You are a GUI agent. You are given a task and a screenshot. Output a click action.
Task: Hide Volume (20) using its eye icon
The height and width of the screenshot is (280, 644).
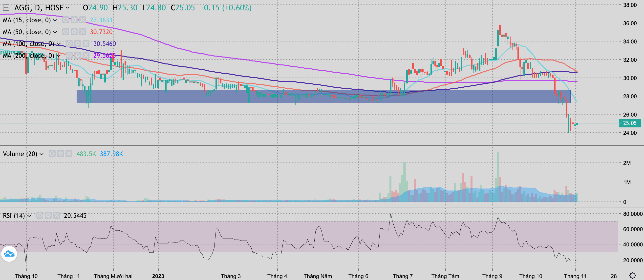click(52, 154)
